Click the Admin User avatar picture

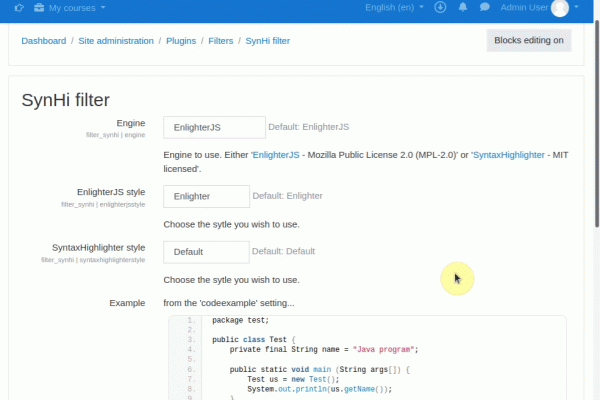560,8
